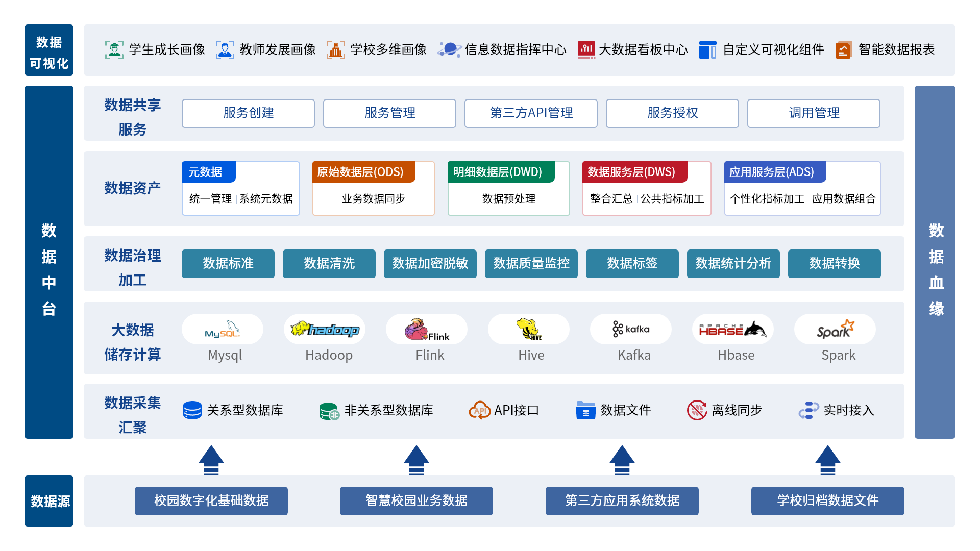This screenshot has height=551, width=980.
Task: Select the 原始数据层(ODS) orange tab
Action: click(363, 172)
